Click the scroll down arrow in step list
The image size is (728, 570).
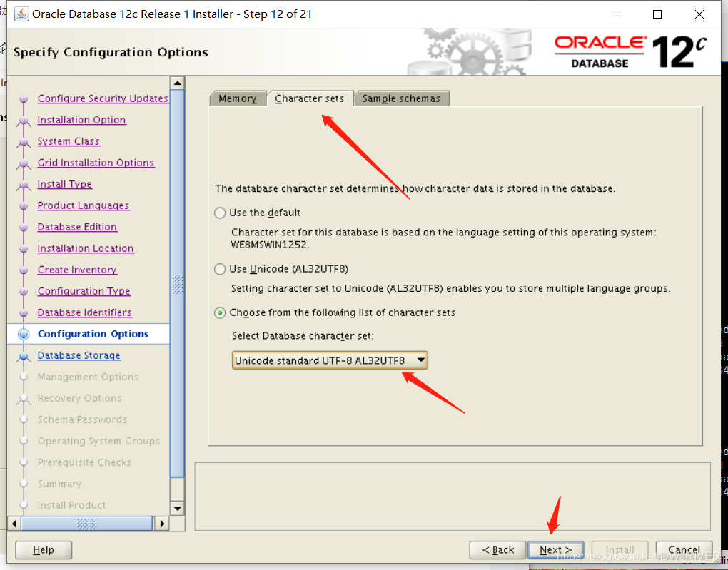point(177,508)
